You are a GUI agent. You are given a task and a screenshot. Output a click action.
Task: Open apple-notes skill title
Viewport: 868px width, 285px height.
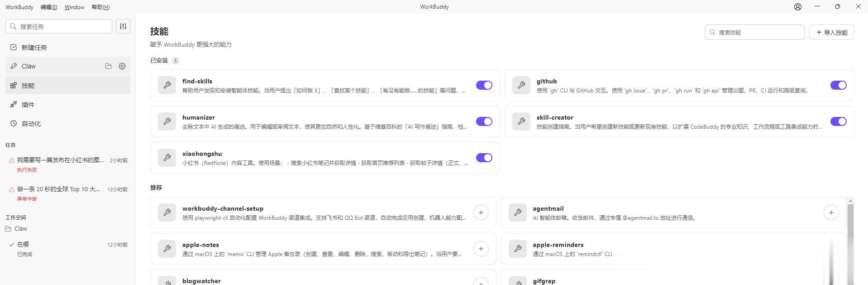coord(200,245)
